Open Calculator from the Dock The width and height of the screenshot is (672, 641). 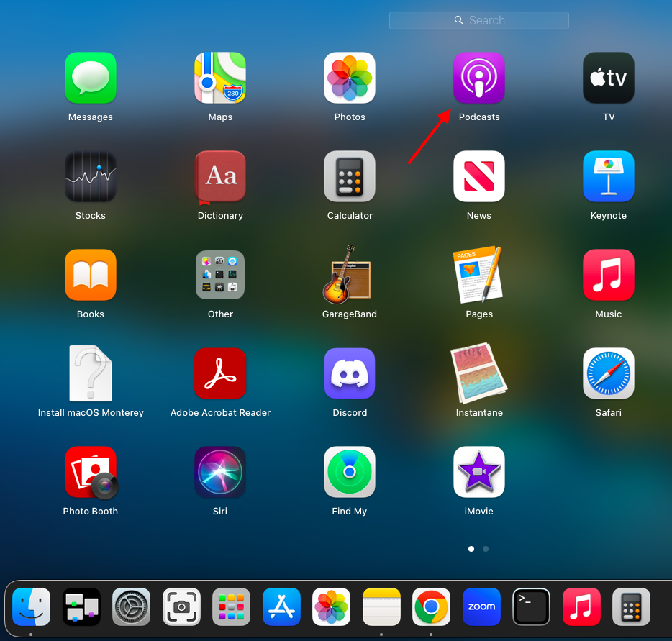(631, 606)
